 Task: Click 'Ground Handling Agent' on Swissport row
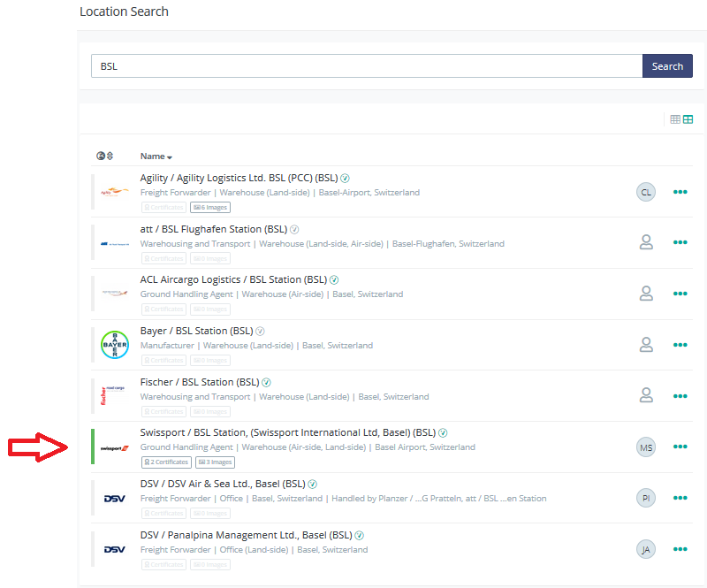coord(186,447)
